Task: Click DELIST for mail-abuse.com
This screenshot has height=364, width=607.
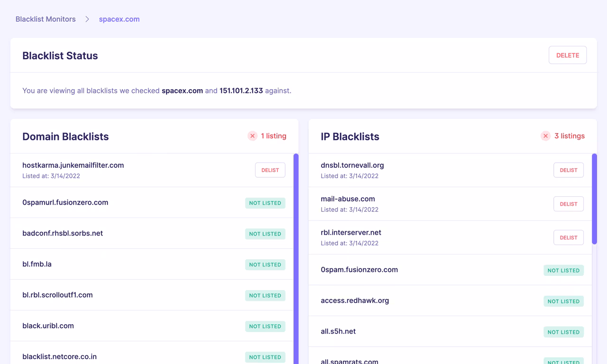Action: [568, 204]
